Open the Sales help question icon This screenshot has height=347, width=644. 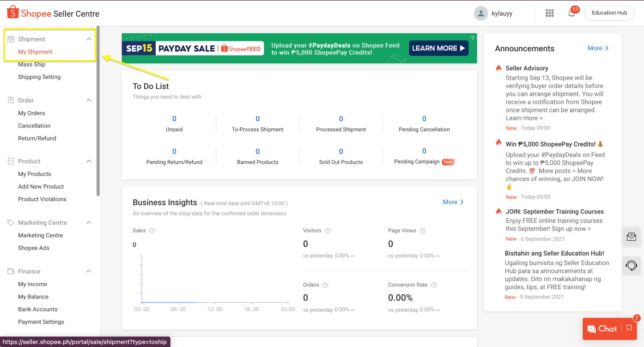[152, 231]
